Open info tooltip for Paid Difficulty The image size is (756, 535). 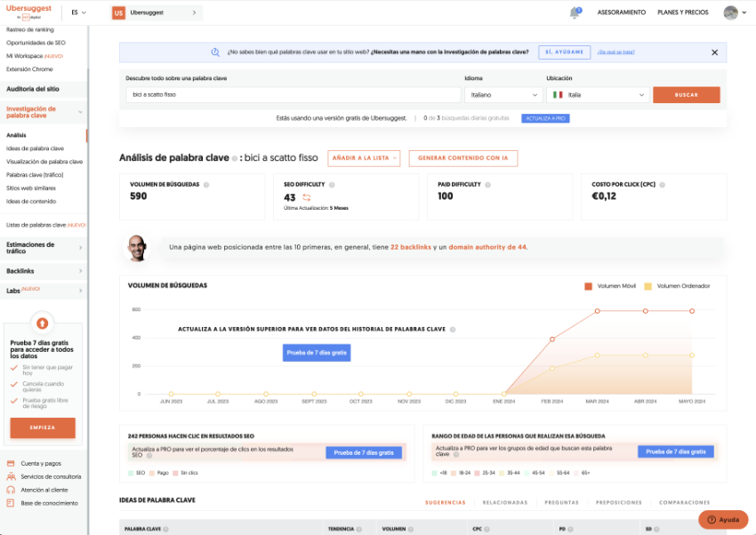pyautogui.click(x=488, y=185)
